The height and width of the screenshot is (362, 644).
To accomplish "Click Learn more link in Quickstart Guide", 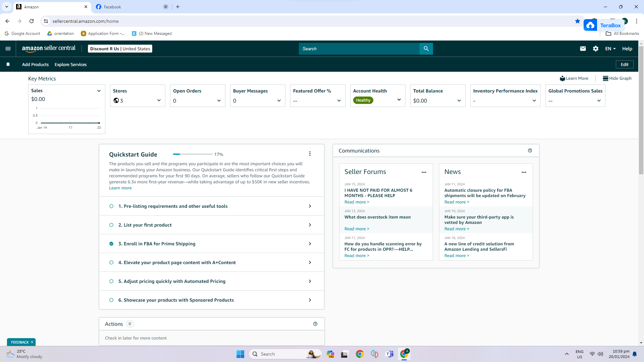I will click(120, 188).
